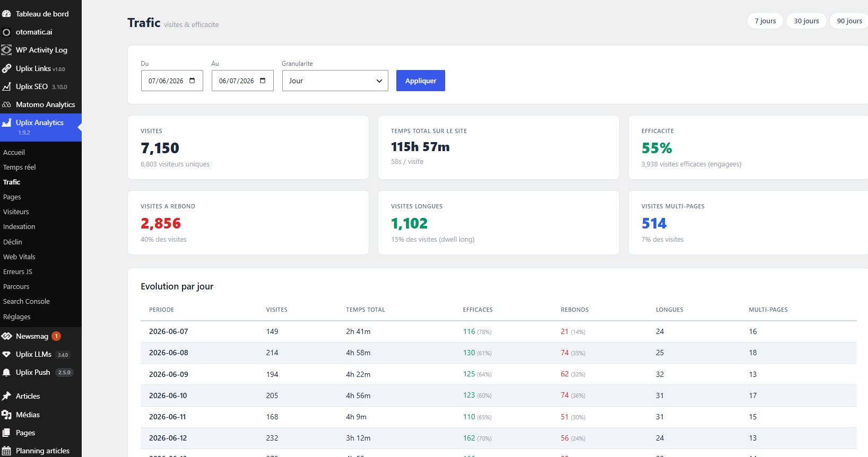The height and width of the screenshot is (457, 868).
Task: Open Uplix Push bell icon
Action: pyautogui.click(x=6, y=372)
